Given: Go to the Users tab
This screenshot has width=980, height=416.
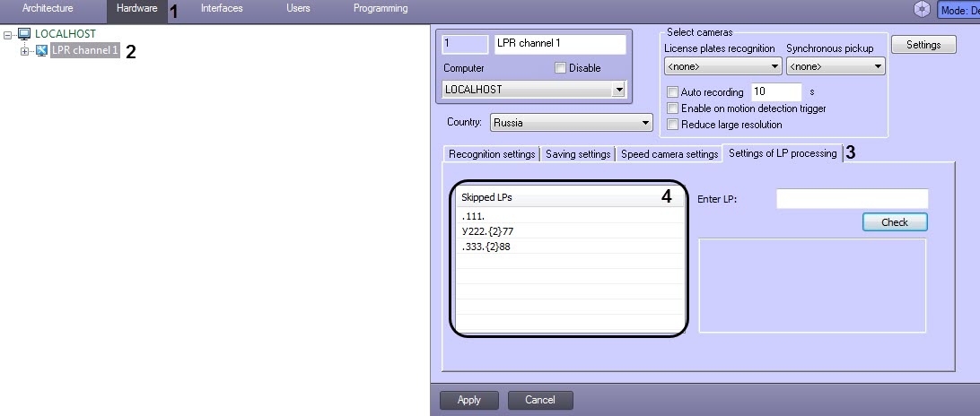Looking at the screenshot, I should click(298, 9).
